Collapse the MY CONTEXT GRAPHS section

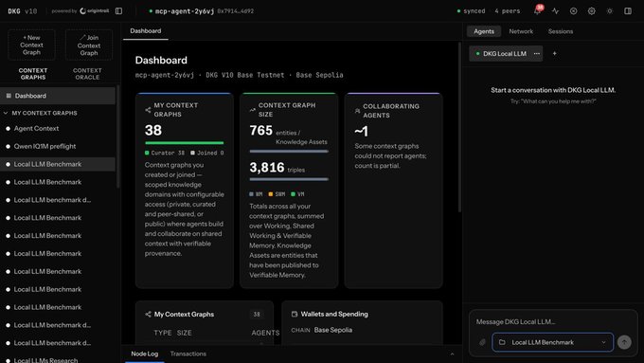[6, 113]
